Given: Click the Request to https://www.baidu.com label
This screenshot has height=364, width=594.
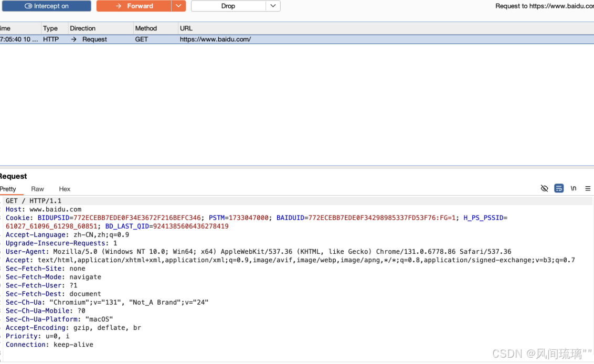Looking at the screenshot, I should tap(544, 6).
